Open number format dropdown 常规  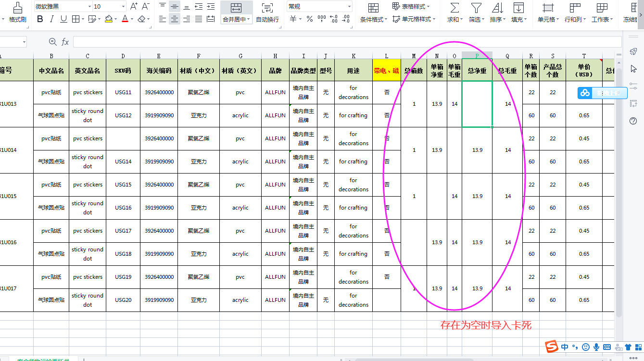349,7
